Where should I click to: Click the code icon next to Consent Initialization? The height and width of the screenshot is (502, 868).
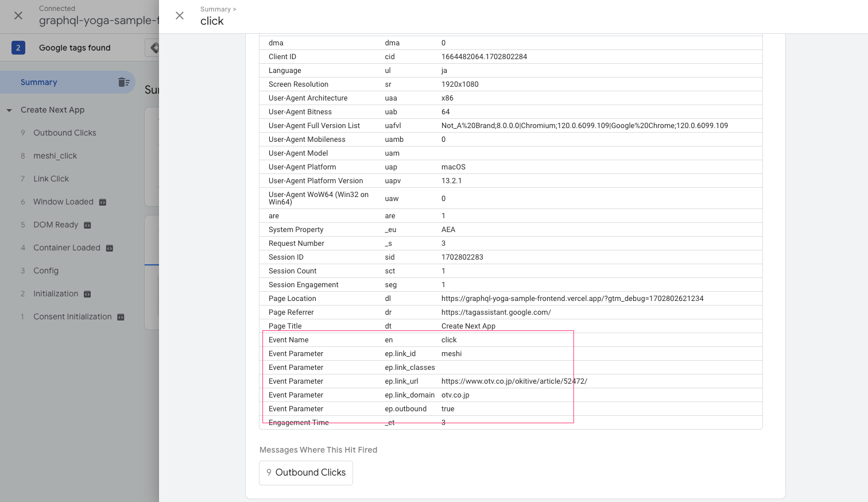121,317
